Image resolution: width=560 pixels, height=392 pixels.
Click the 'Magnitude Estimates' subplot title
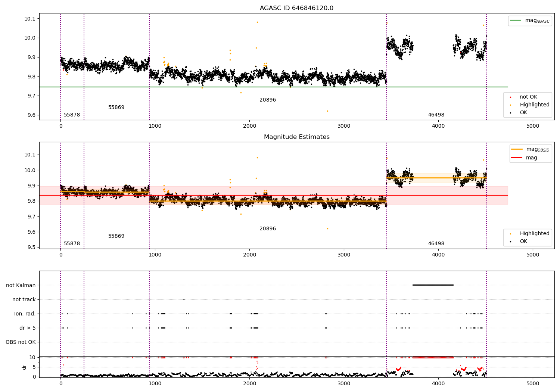[x=296, y=137]
